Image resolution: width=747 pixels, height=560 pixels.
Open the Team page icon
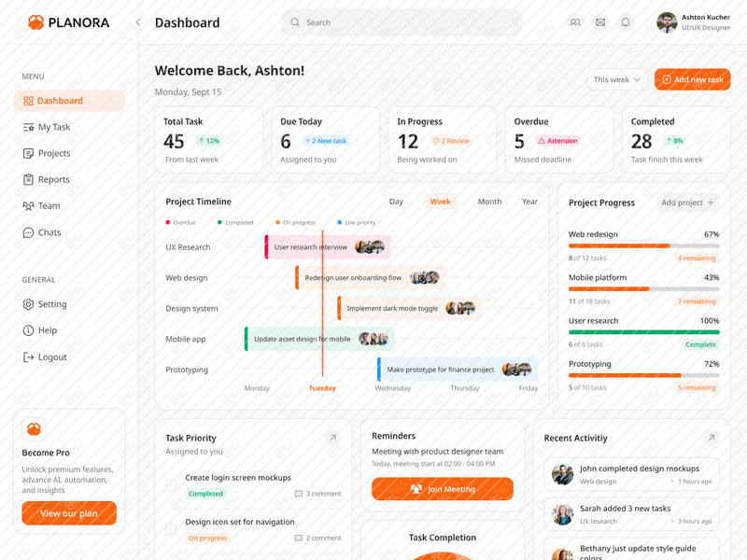pos(29,205)
